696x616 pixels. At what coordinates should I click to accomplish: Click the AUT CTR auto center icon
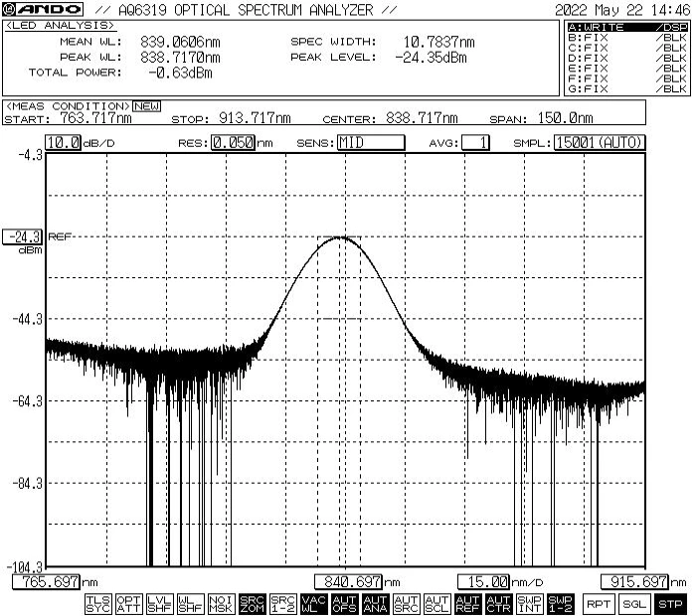click(498, 604)
